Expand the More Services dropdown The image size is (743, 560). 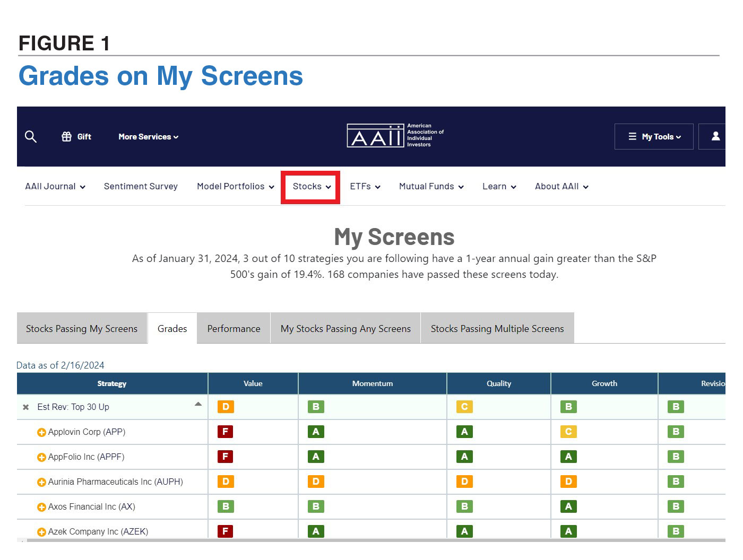(148, 137)
